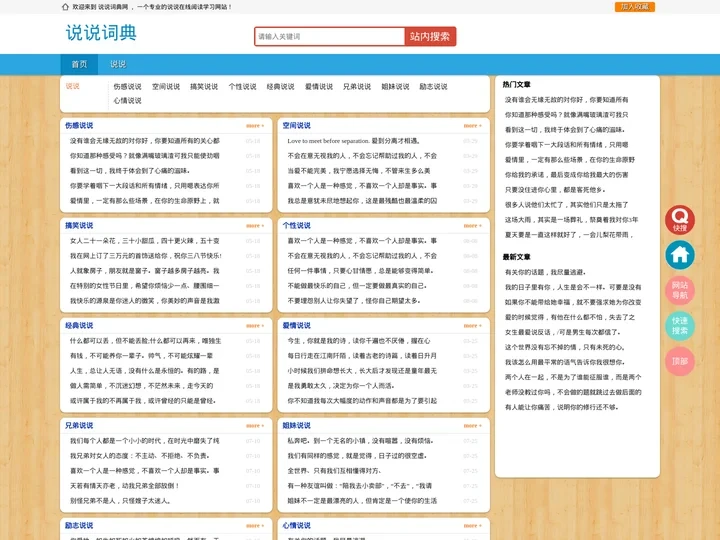
Task: Choose 空间说说 in the category bar
Action: [x=166, y=86]
